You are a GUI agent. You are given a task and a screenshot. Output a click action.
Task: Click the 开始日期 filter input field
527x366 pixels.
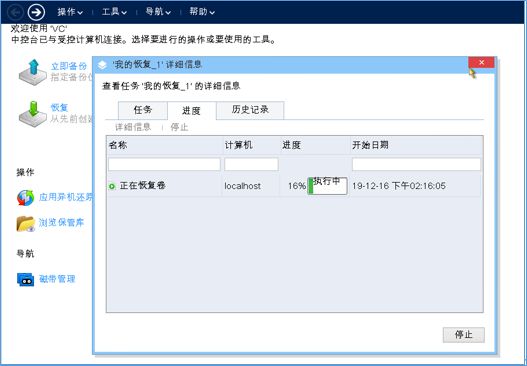tap(416, 164)
